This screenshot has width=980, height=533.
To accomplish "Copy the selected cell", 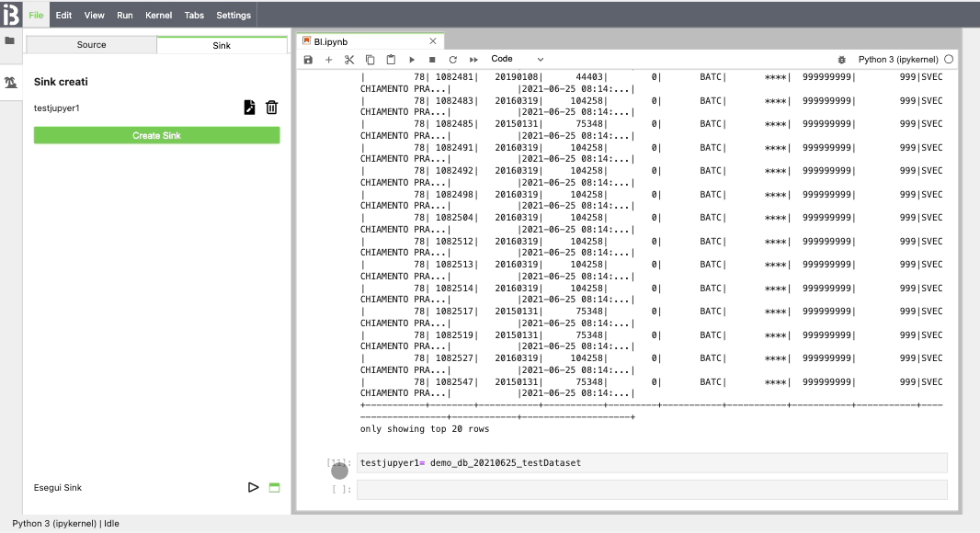I will (x=369, y=59).
